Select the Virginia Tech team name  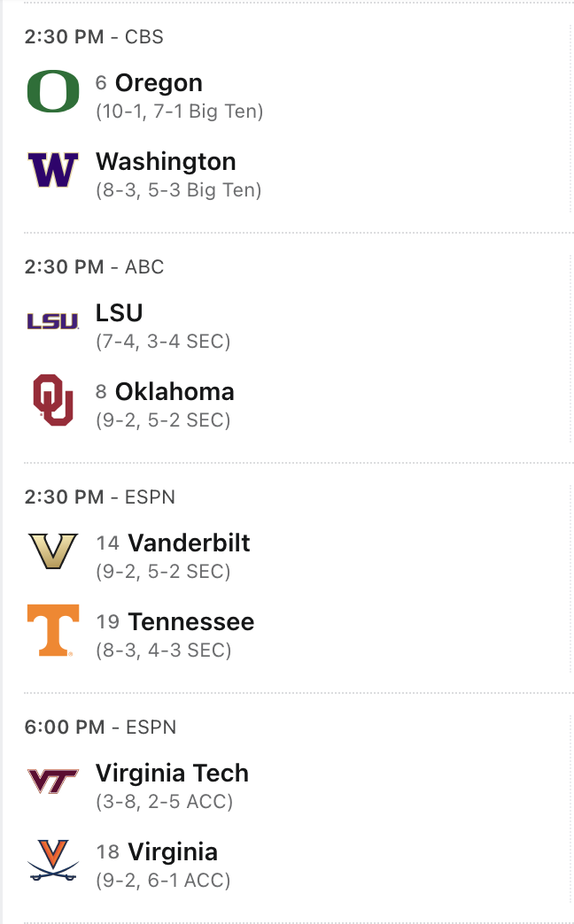point(172,774)
